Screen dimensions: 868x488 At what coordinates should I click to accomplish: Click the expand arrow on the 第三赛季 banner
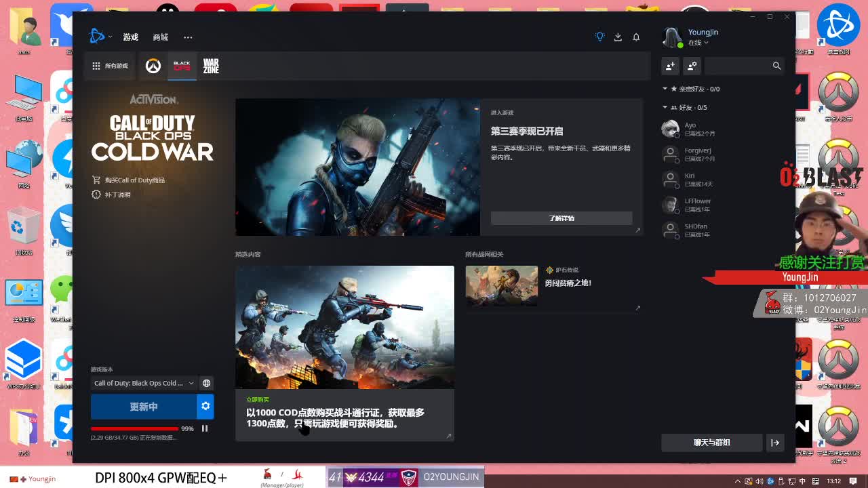[x=637, y=230]
